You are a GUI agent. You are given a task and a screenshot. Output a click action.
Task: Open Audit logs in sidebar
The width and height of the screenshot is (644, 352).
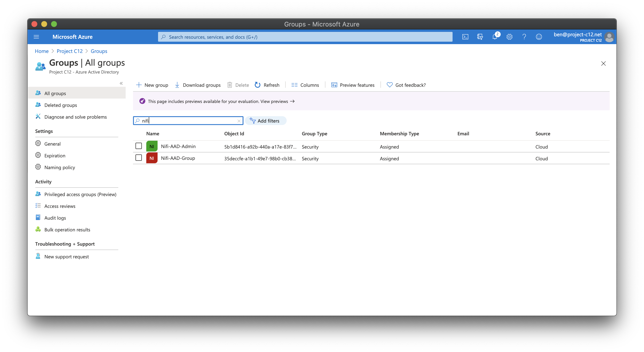tap(55, 218)
